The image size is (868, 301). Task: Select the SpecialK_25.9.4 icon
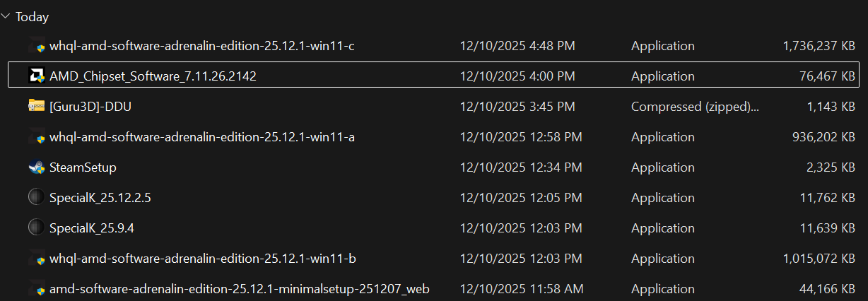pos(37,228)
